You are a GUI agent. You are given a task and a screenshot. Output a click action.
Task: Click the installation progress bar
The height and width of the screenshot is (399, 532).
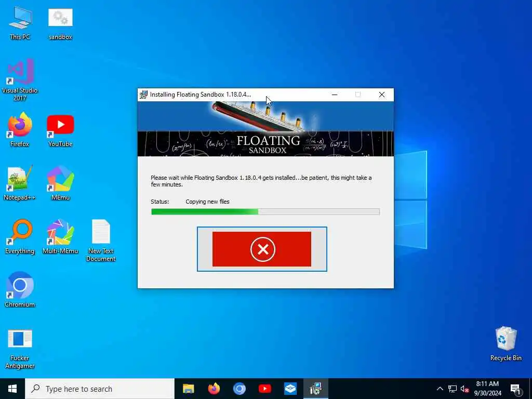tap(265, 212)
